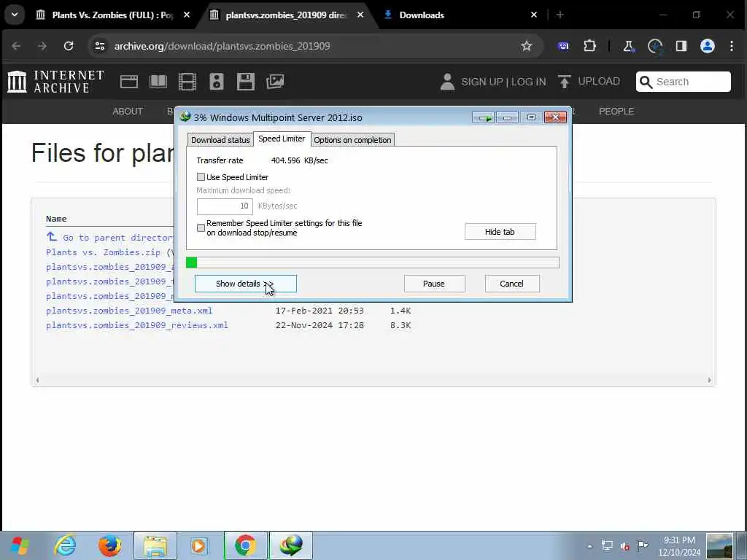Open Go to parent directory link
The image size is (747, 560).
pos(118,238)
